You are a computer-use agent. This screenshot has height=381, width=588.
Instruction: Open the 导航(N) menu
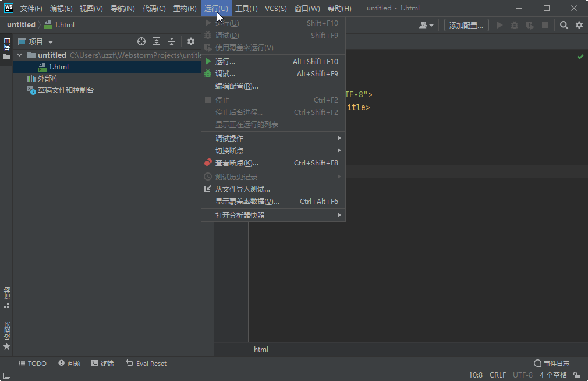pyautogui.click(x=123, y=8)
